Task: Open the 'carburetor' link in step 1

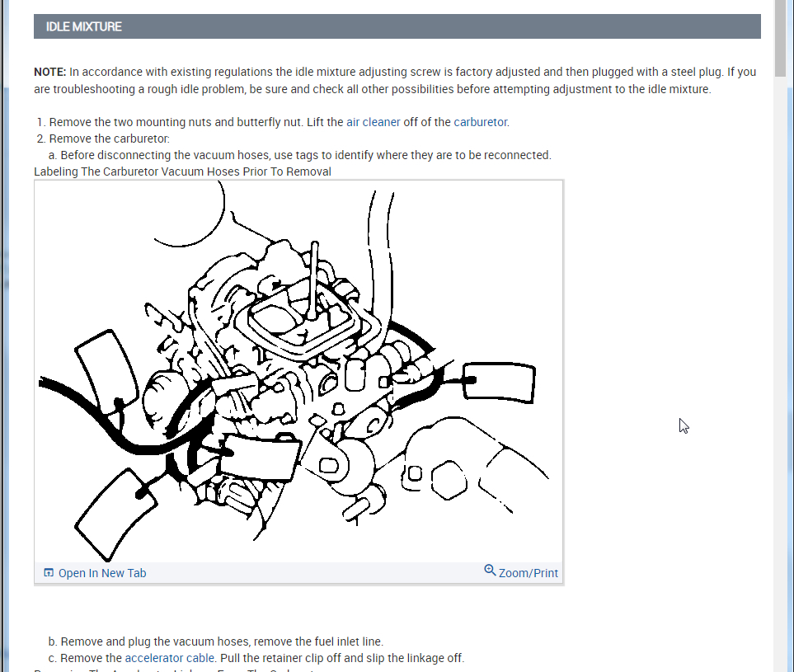Action: 480,122
